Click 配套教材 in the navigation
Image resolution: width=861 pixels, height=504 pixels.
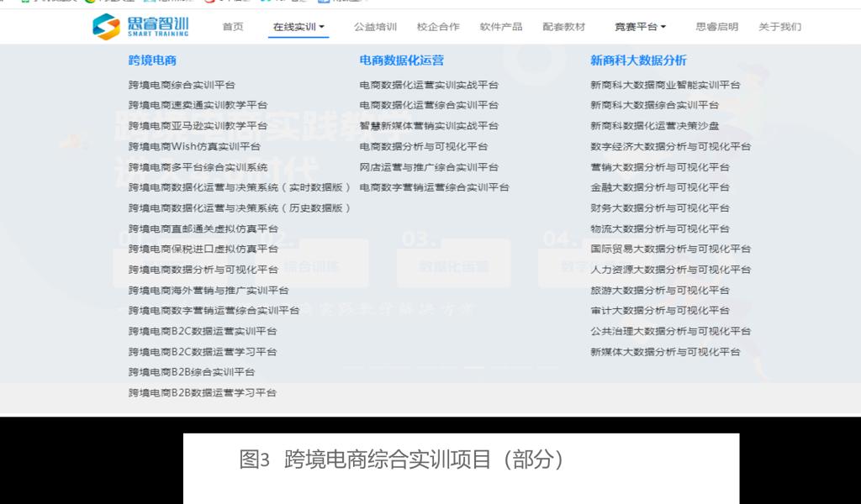click(563, 27)
